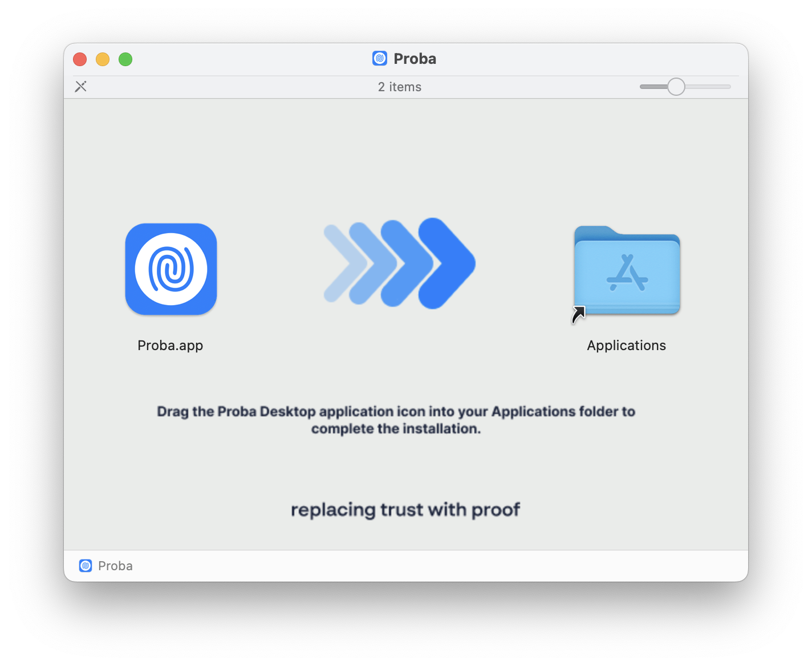The width and height of the screenshot is (812, 666).
Task: Close the Proba installer window
Action: tap(80, 59)
